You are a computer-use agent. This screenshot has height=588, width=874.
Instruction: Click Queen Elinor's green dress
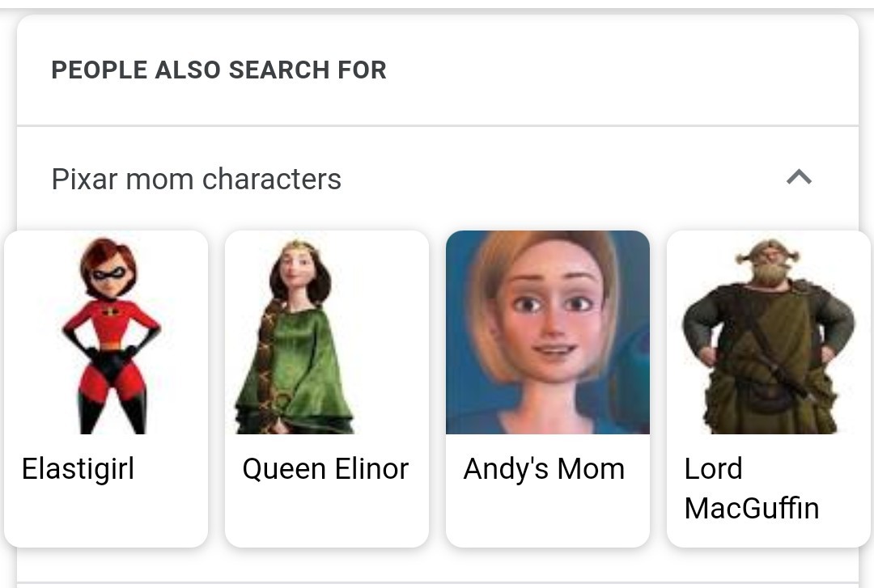point(295,368)
